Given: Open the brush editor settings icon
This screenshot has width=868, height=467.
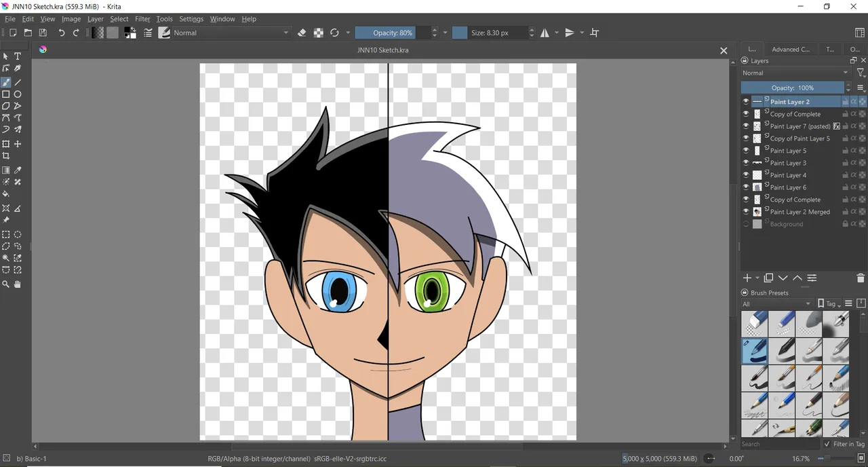Looking at the screenshot, I should (x=148, y=33).
